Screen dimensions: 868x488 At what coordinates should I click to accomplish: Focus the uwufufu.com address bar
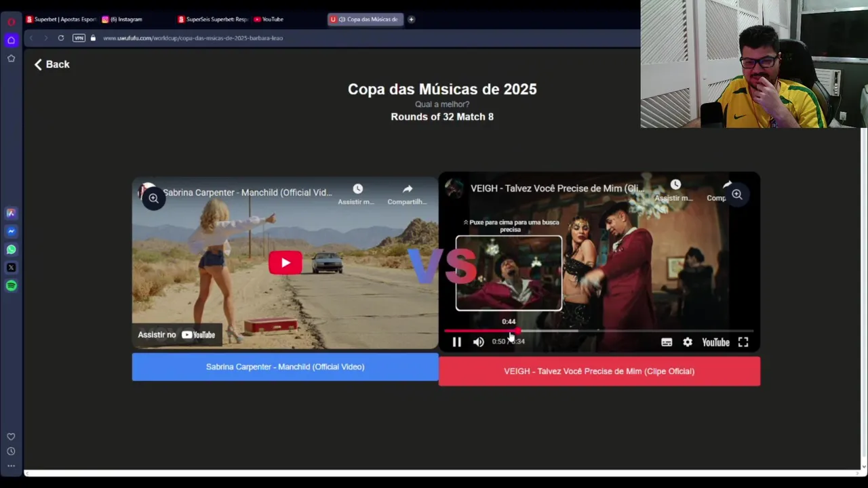click(193, 38)
